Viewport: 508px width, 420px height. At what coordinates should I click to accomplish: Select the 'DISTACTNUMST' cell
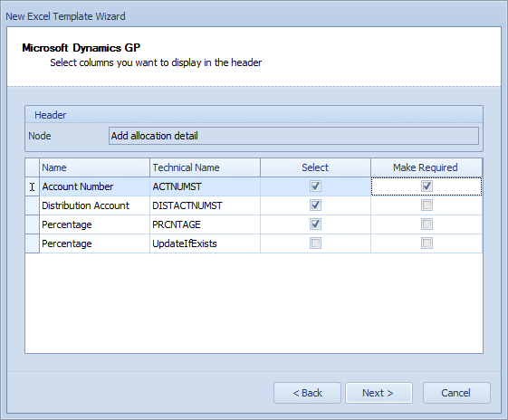(x=205, y=205)
